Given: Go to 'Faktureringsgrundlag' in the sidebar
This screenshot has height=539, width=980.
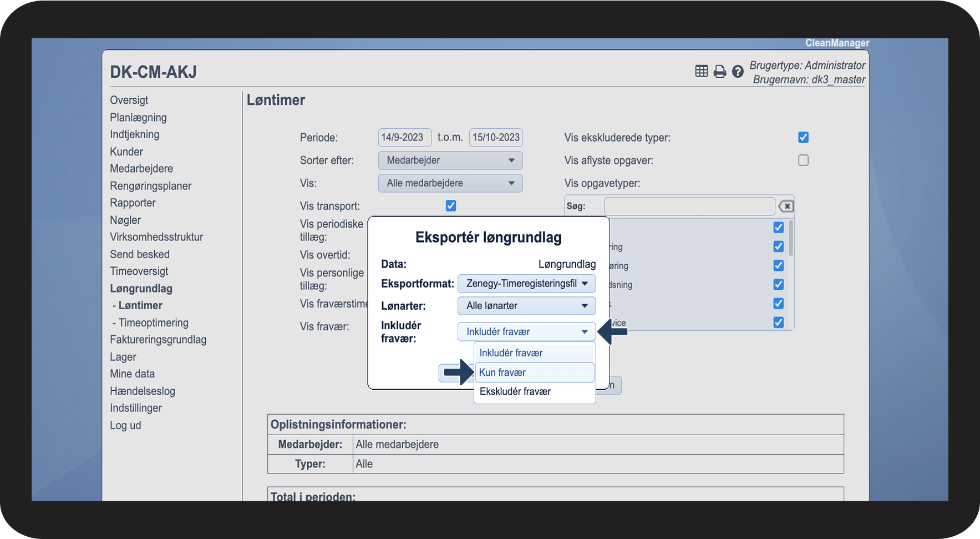Looking at the screenshot, I should (x=158, y=340).
